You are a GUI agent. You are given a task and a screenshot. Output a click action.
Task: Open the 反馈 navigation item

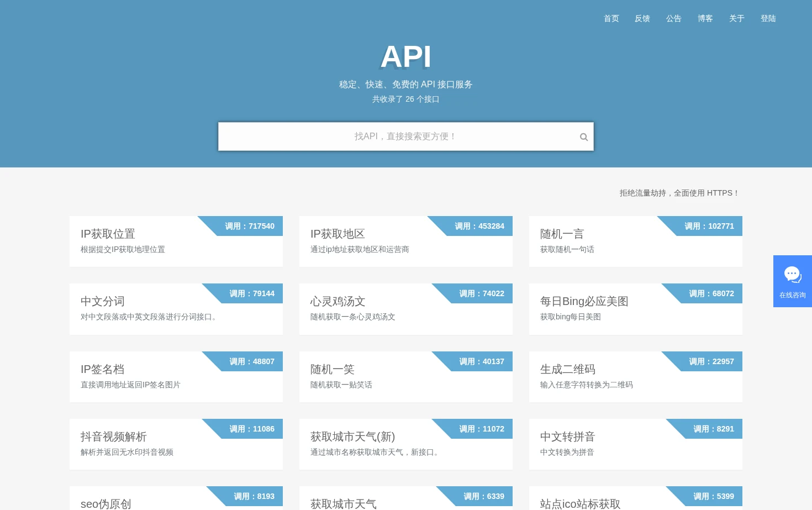(642, 19)
